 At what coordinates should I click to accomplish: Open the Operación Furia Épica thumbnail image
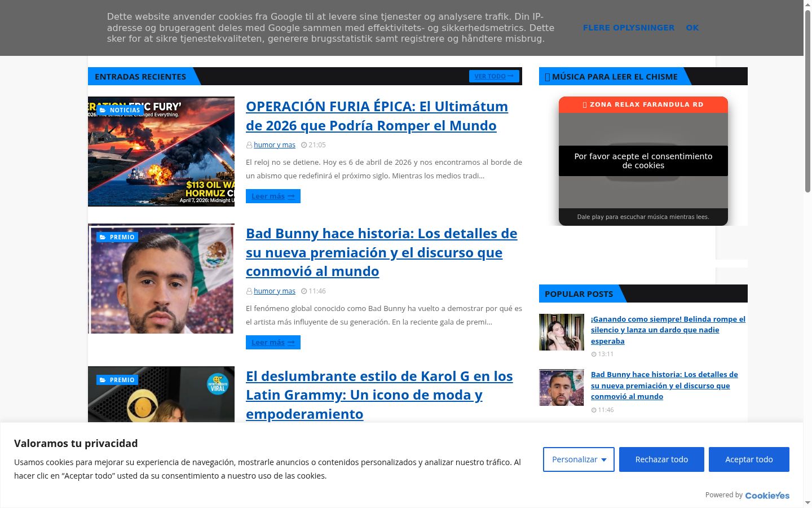pos(161,151)
